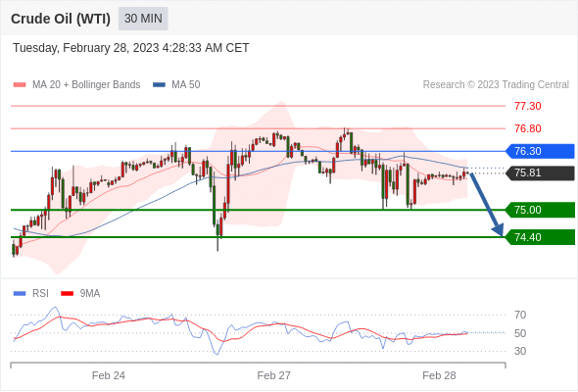Click the green 75.00 support price tag

540,210
